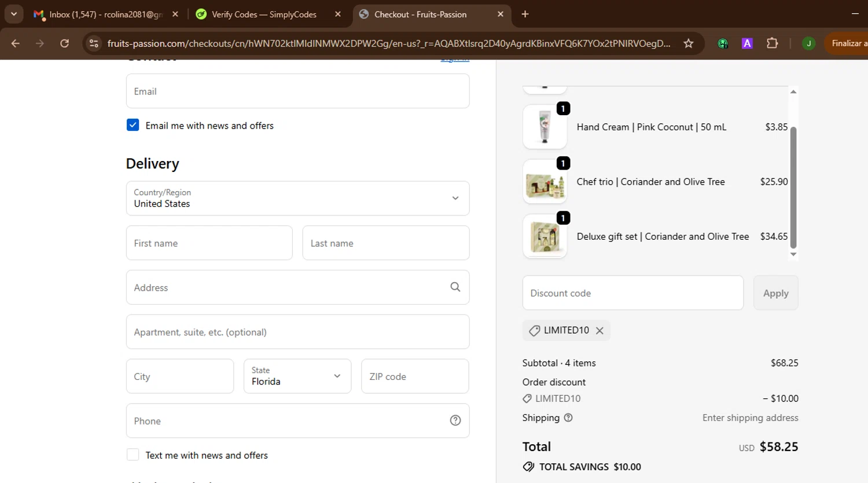868x483 pixels.
Task: Click the Enter shipping address text
Action: [751, 418]
